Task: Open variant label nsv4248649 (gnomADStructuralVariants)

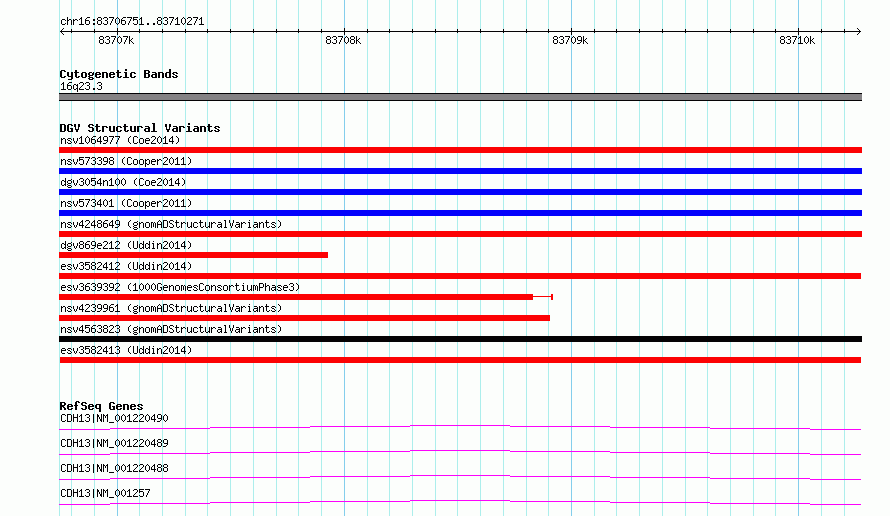Action: click(171, 224)
